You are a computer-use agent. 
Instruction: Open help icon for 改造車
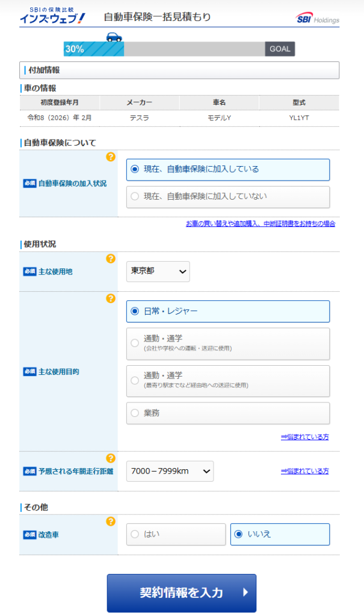(111, 522)
